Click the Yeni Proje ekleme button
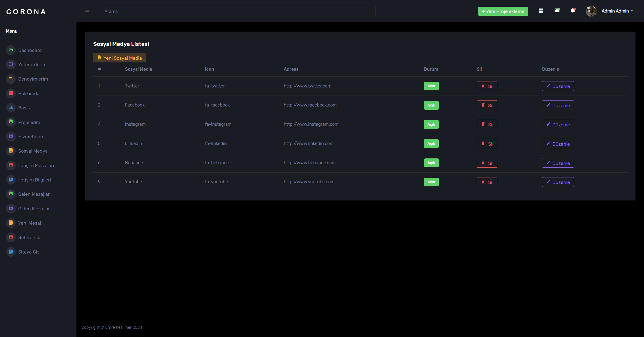This screenshot has height=337, width=644. (x=503, y=11)
